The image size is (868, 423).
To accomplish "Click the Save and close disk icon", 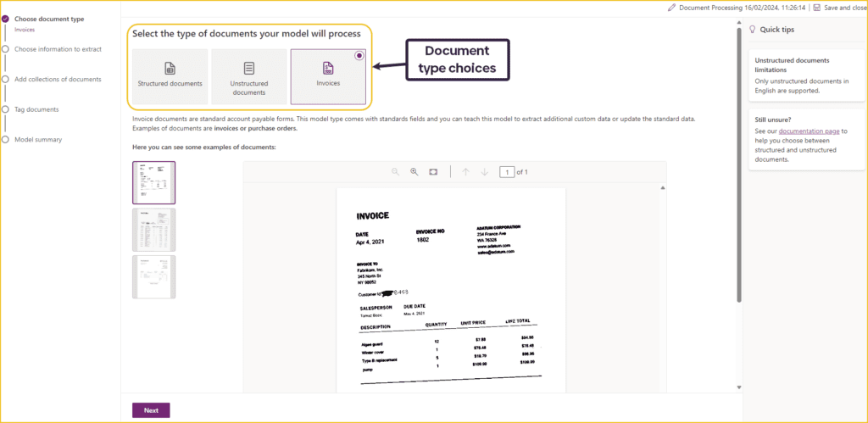I will [x=816, y=8].
